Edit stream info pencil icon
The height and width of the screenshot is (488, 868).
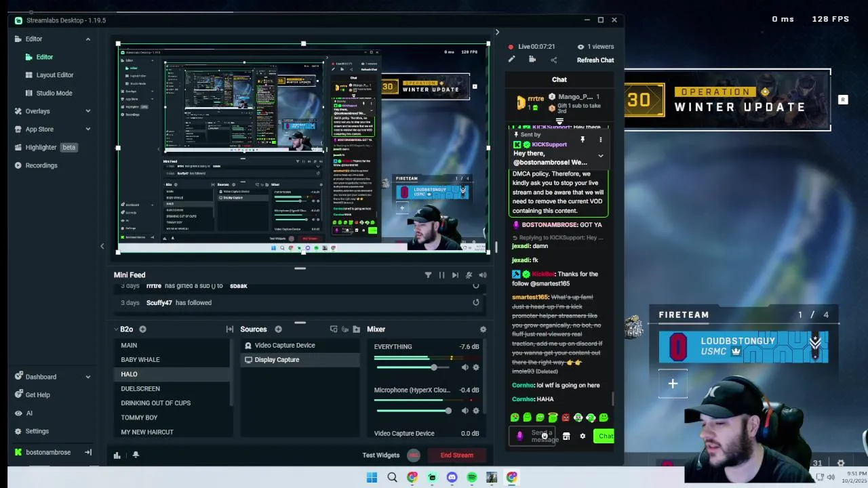coord(511,60)
